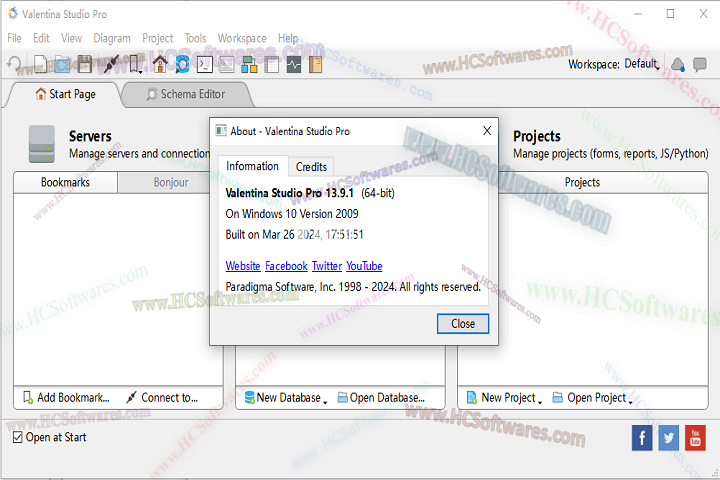Screen dimensions: 720x480
Task: Open the Edit menu
Action: pyautogui.click(x=41, y=38)
